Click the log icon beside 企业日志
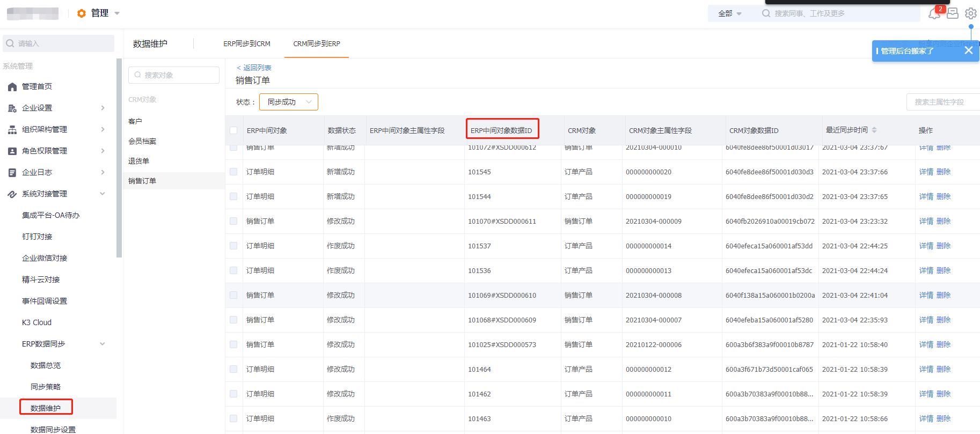The image size is (980, 434). click(12, 173)
